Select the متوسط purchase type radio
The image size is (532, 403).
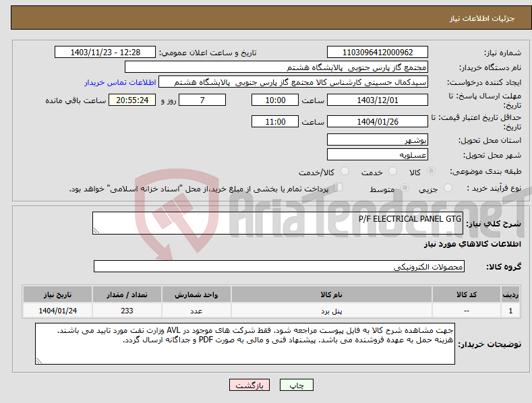405,187
